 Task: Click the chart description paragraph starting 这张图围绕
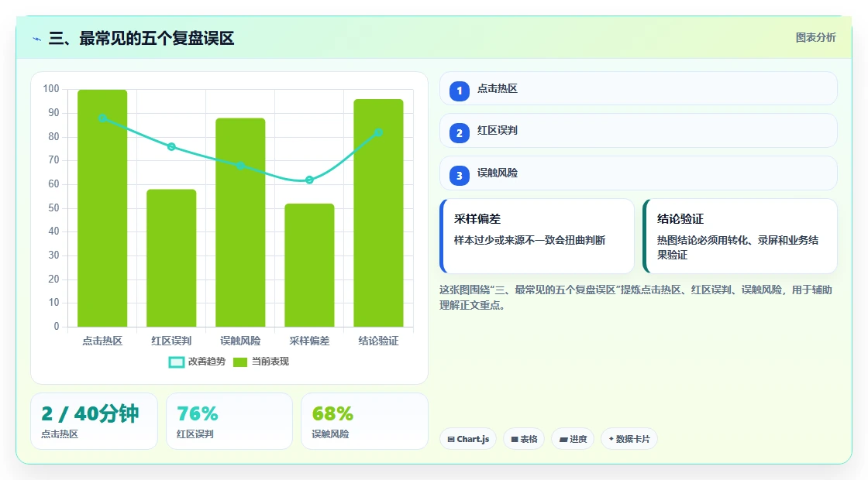pos(635,297)
